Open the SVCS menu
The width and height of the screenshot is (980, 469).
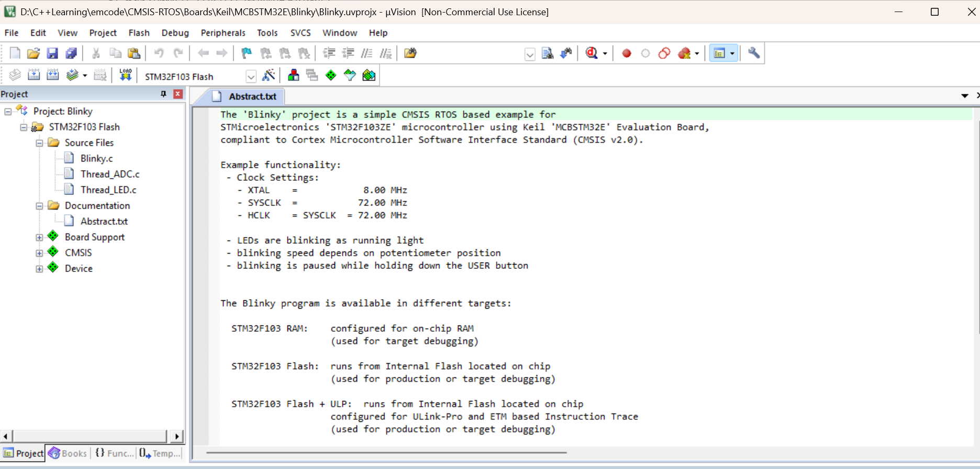click(300, 32)
